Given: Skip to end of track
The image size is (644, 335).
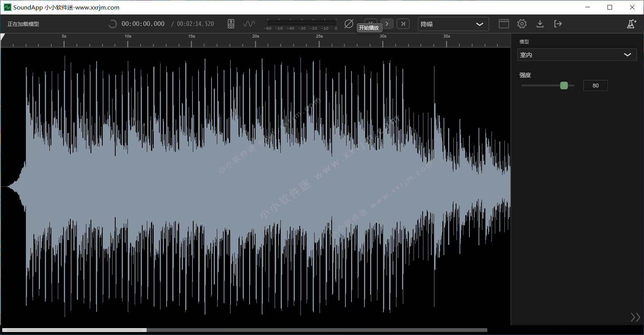Looking at the screenshot, I should click(x=403, y=24).
